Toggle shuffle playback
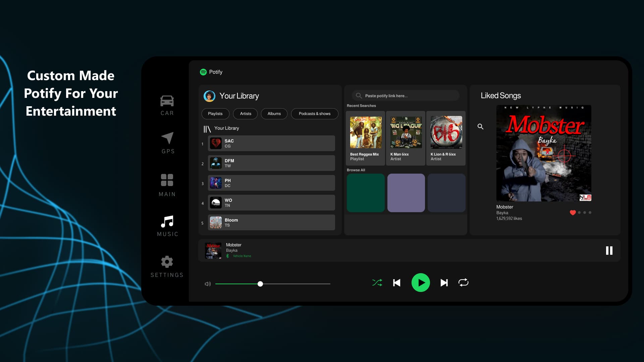Image resolution: width=644 pixels, height=362 pixels. [377, 283]
